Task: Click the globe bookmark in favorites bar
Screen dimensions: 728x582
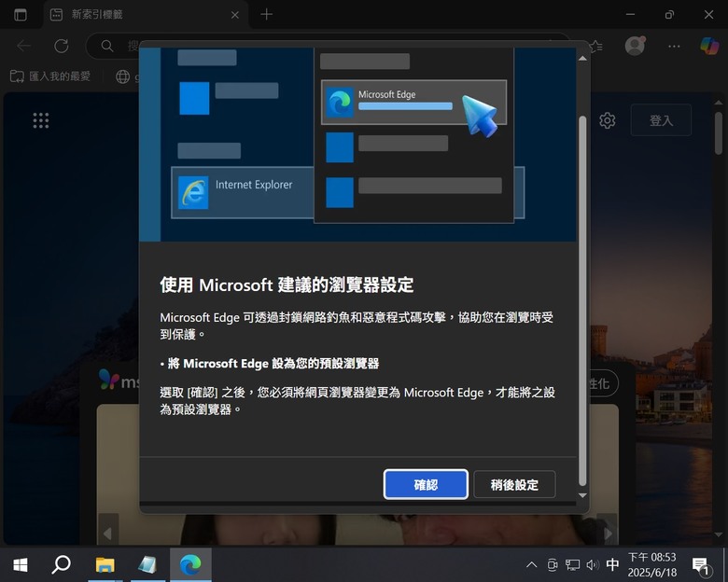Action: (122, 76)
